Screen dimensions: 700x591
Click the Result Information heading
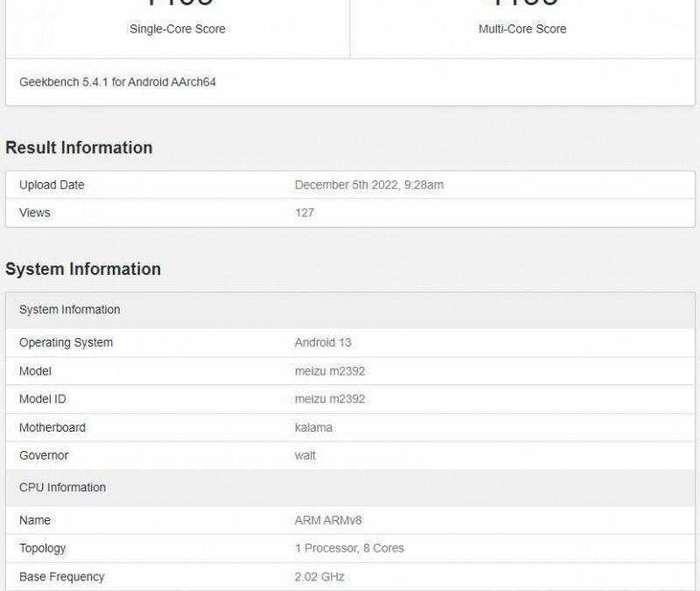[79, 147]
